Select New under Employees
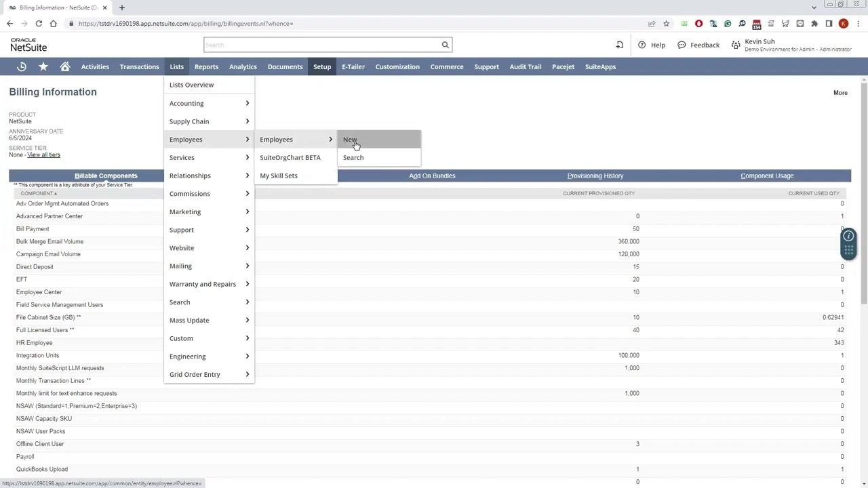The width and height of the screenshot is (868, 488). point(379,140)
